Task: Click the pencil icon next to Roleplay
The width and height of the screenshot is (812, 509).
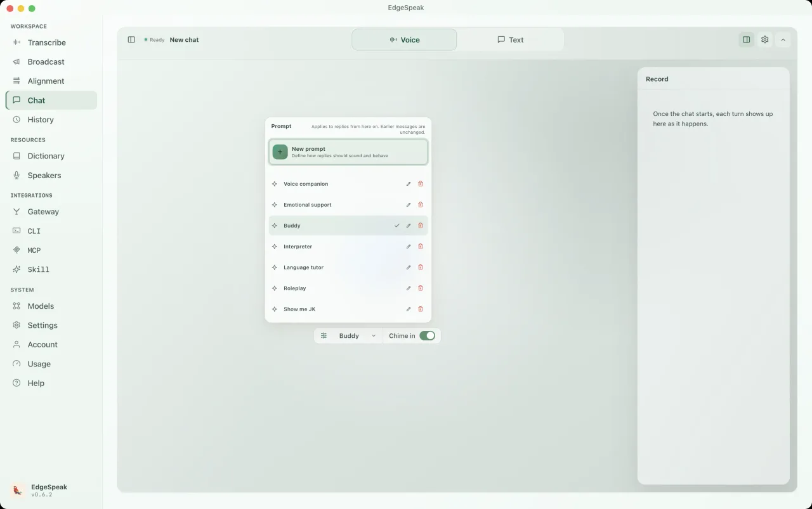Action: pyautogui.click(x=409, y=288)
